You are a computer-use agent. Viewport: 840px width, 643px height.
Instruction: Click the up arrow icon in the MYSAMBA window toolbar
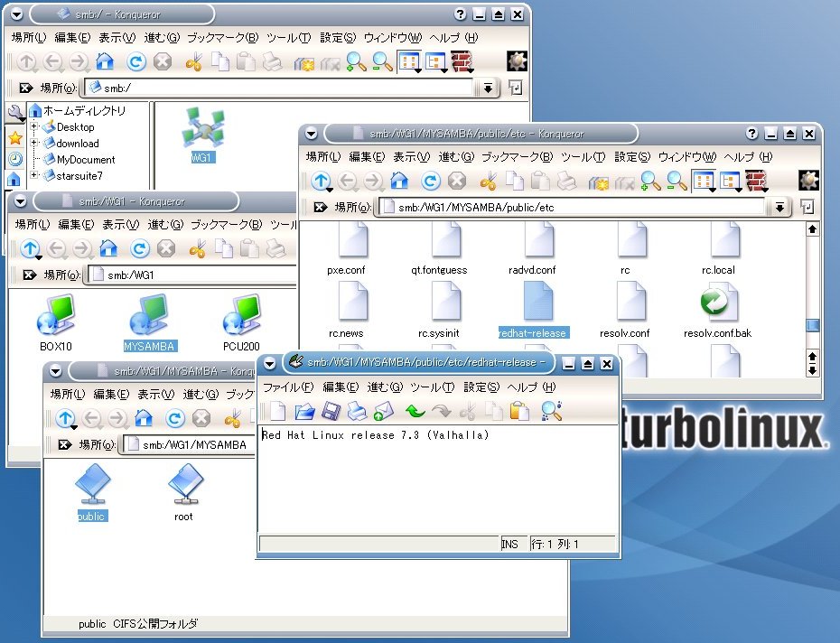(65, 418)
